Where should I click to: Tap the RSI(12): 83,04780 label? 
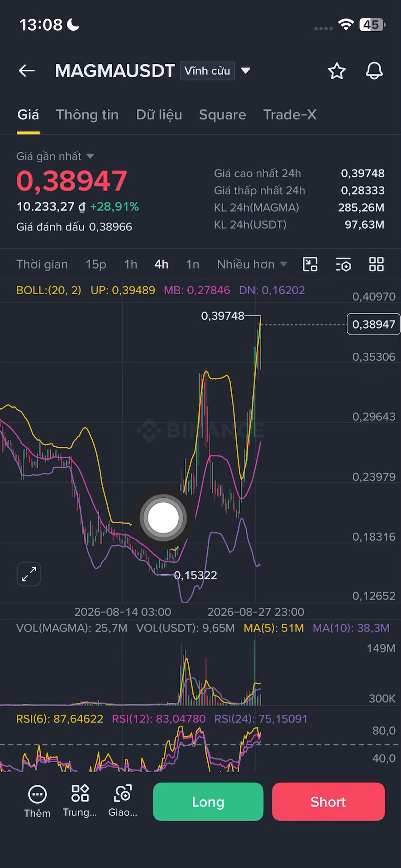click(x=159, y=719)
